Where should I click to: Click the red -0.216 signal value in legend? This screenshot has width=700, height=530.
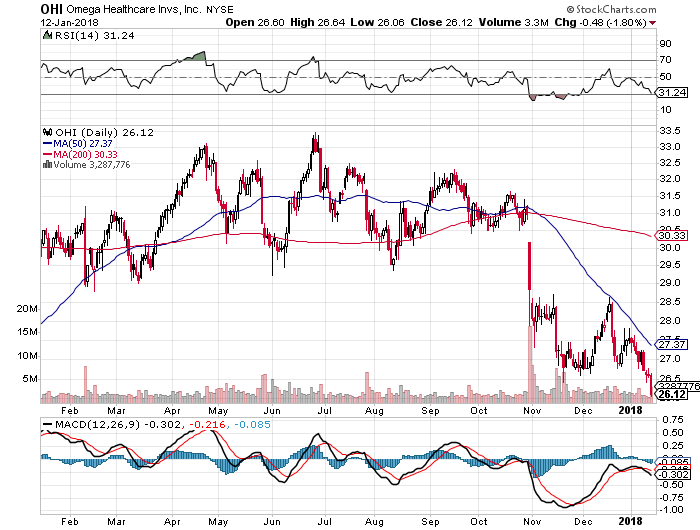coord(207,425)
